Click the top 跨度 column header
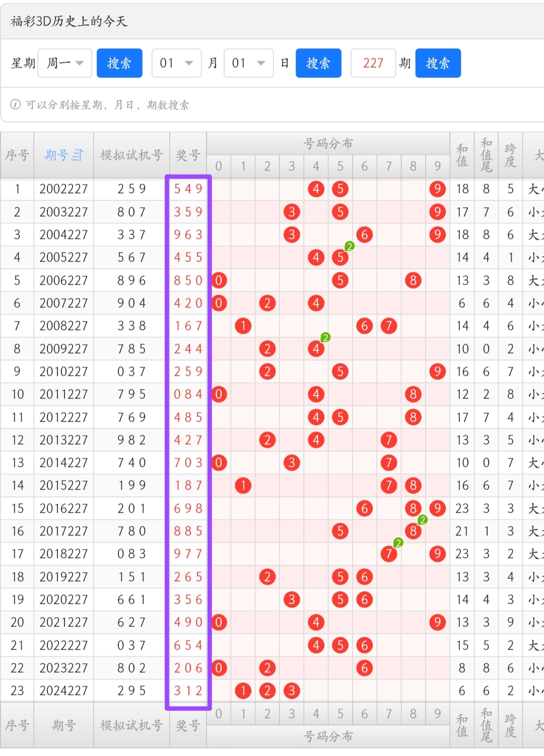 [x=510, y=155]
